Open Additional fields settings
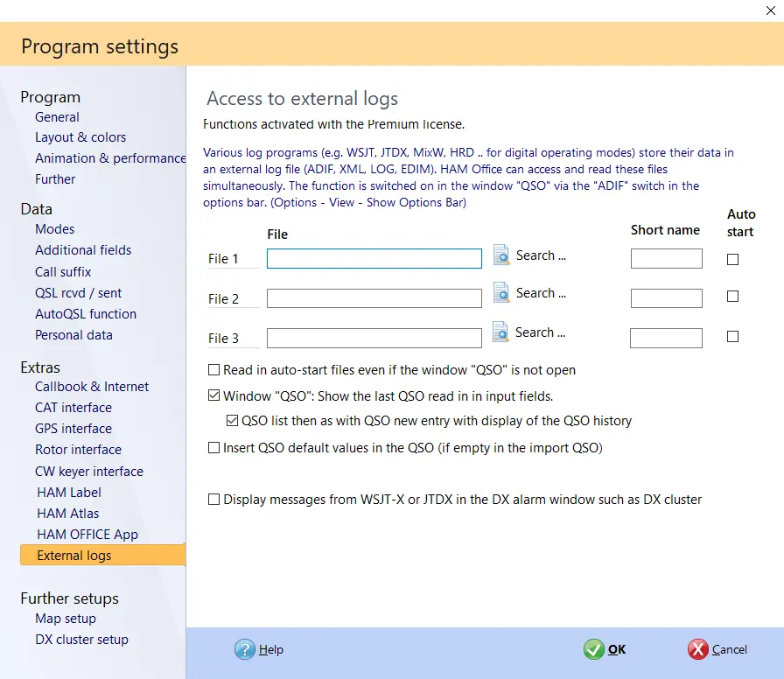 pyautogui.click(x=83, y=250)
